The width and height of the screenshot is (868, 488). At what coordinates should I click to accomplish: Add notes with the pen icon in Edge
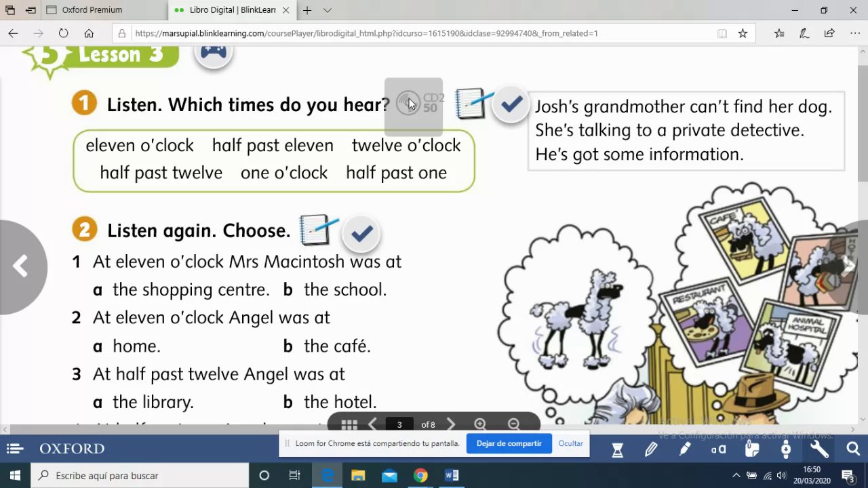(x=804, y=33)
